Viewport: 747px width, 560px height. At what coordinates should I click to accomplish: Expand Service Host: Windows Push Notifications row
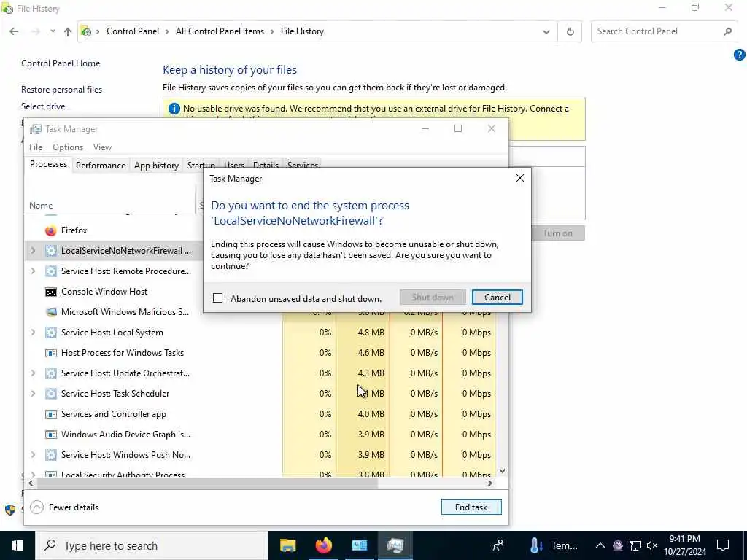pos(33,455)
